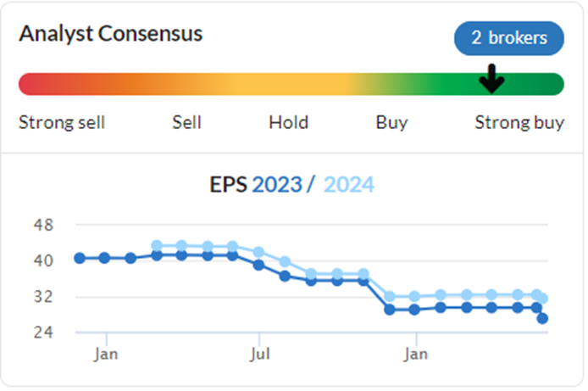
Task: Click the first dark blue EPS data point
Action: [x=80, y=258]
